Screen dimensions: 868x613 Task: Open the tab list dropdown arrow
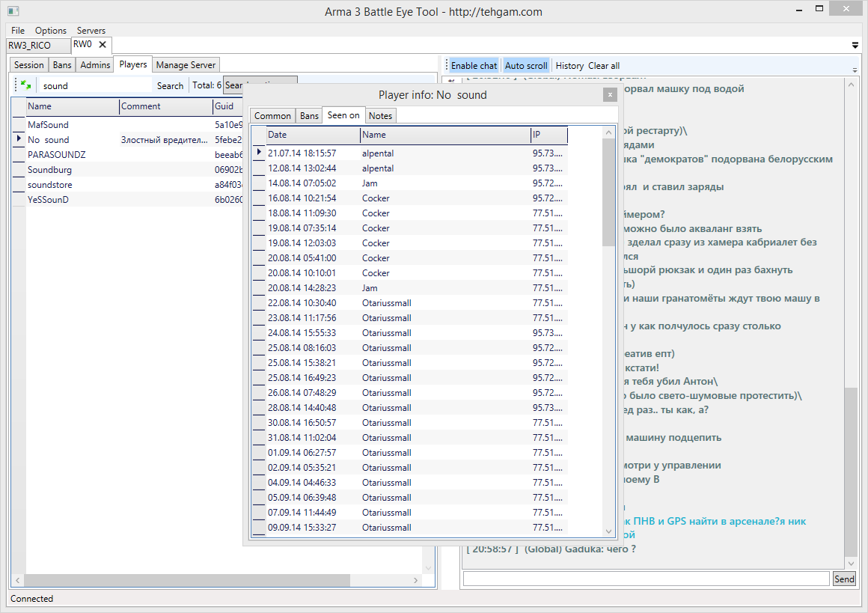[x=855, y=46]
